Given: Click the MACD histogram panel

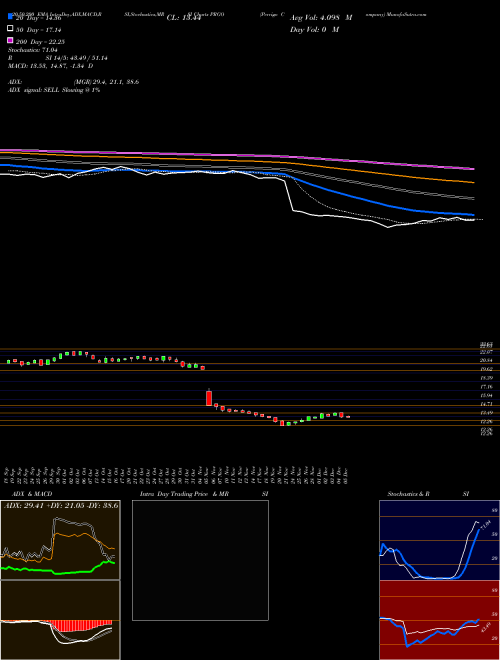Looking at the screenshot, I should 60,620.
